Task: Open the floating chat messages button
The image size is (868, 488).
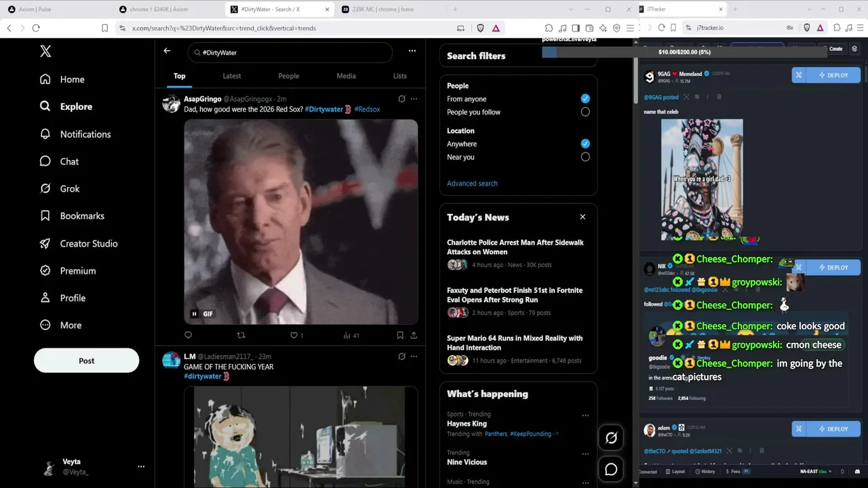Action: point(611,469)
